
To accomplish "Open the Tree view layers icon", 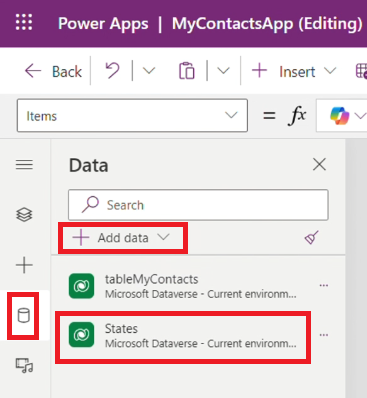I will tap(24, 214).
